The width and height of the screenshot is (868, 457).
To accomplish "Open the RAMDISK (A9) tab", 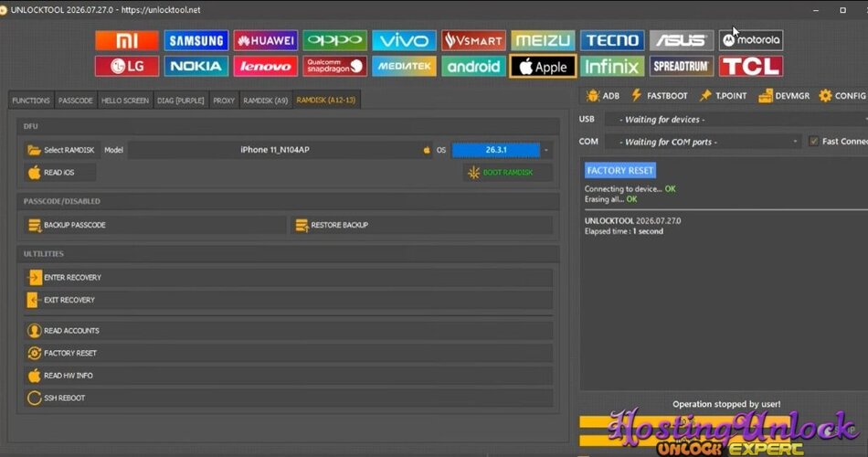I will tap(266, 101).
